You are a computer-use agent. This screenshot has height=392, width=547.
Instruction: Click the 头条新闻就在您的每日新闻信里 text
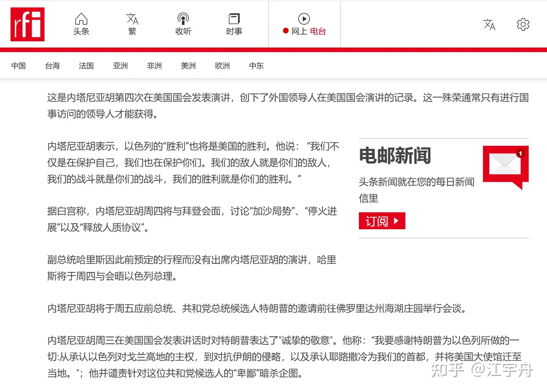[x=417, y=190]
